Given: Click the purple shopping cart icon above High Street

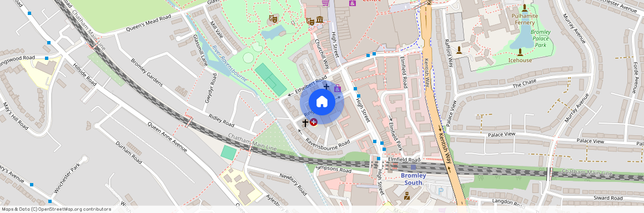Looking at the screenshot, I should coord(325,3).
